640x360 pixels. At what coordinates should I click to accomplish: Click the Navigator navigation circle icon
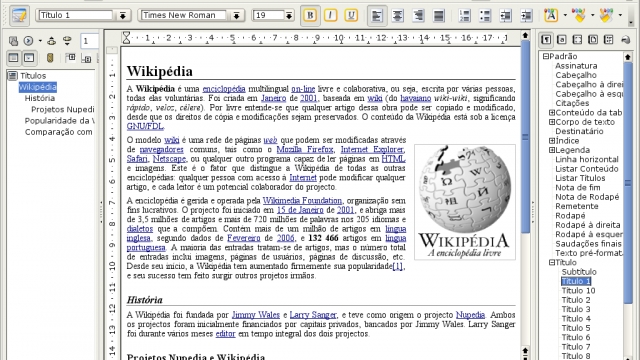(x=28, y=41)
